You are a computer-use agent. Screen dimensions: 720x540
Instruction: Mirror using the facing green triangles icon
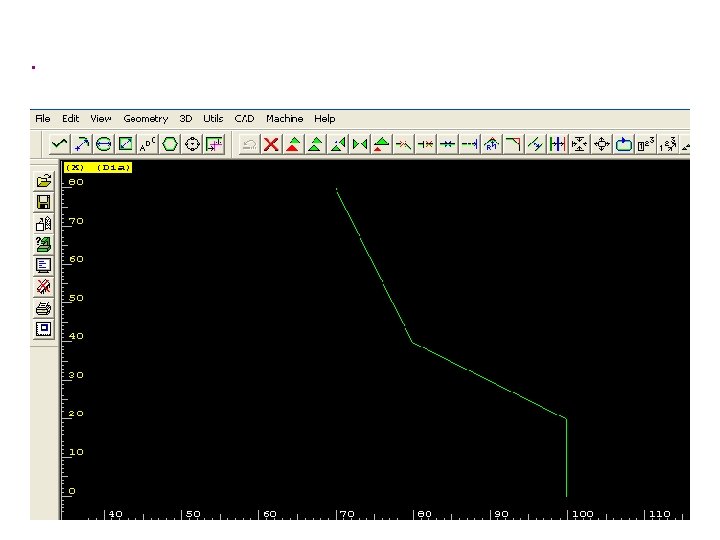pyautogui.click(x=360, y=145)
